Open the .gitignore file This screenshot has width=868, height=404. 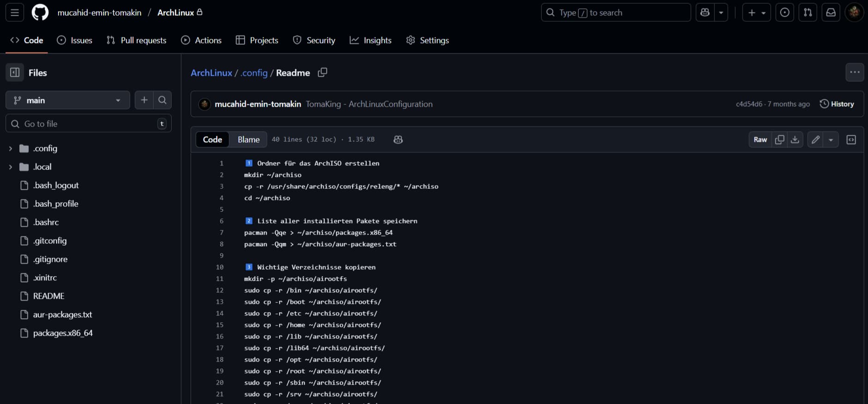[x=50, y=259]
